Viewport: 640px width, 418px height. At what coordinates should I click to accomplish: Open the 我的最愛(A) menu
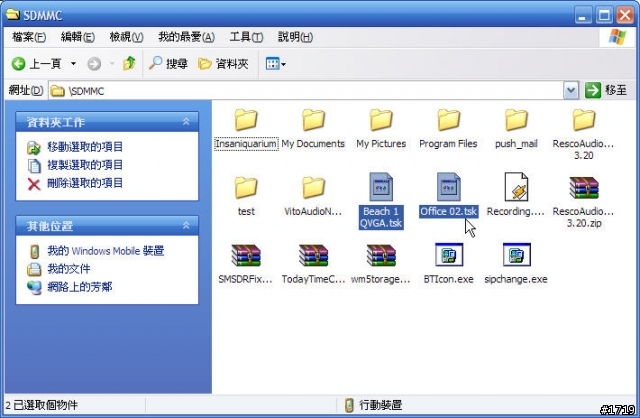pyautogui.click(x=186, y=37)
